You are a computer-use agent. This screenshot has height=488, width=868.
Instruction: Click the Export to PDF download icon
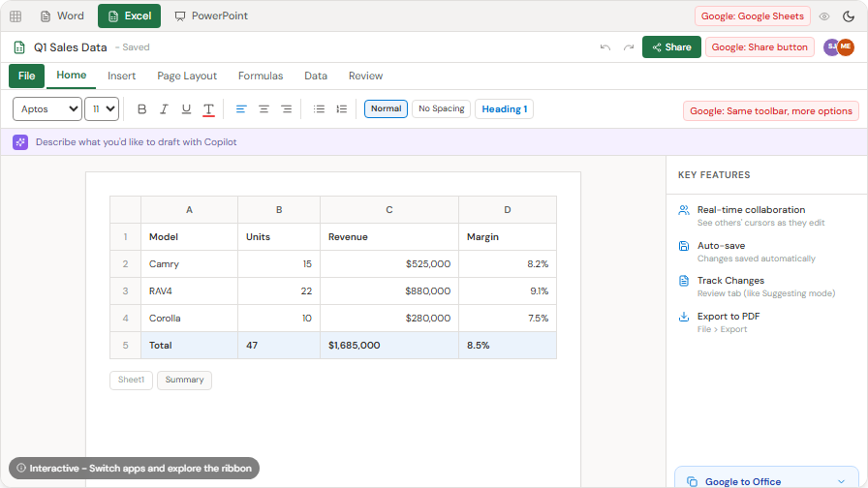coord(684,317)
